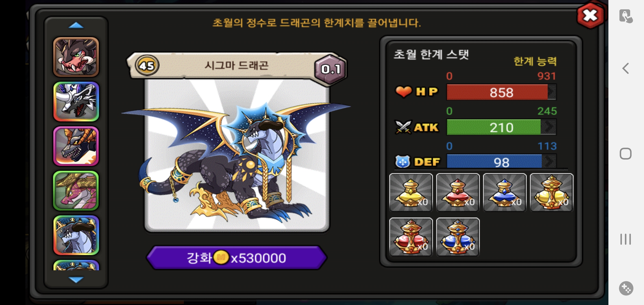Viewport: 644px width, 305px height.
Task: Expand the HP bar arrow
Action: [552, 92]
